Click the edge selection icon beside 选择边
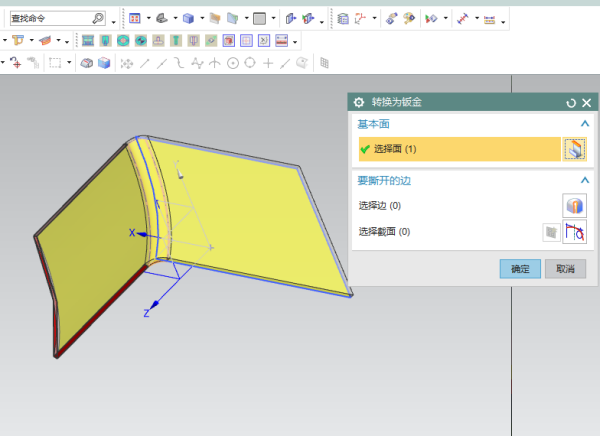This screenshot has width=600, height=436. click(574, 205)
